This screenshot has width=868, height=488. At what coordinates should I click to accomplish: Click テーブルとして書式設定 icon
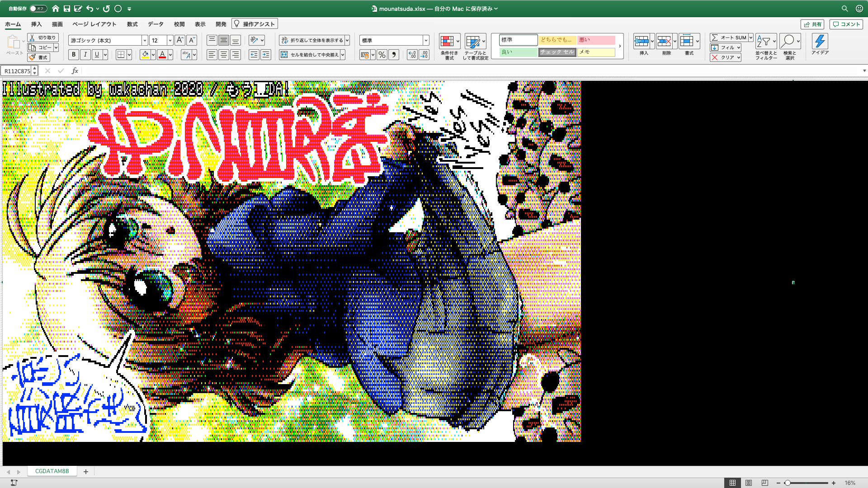(473, 42)
